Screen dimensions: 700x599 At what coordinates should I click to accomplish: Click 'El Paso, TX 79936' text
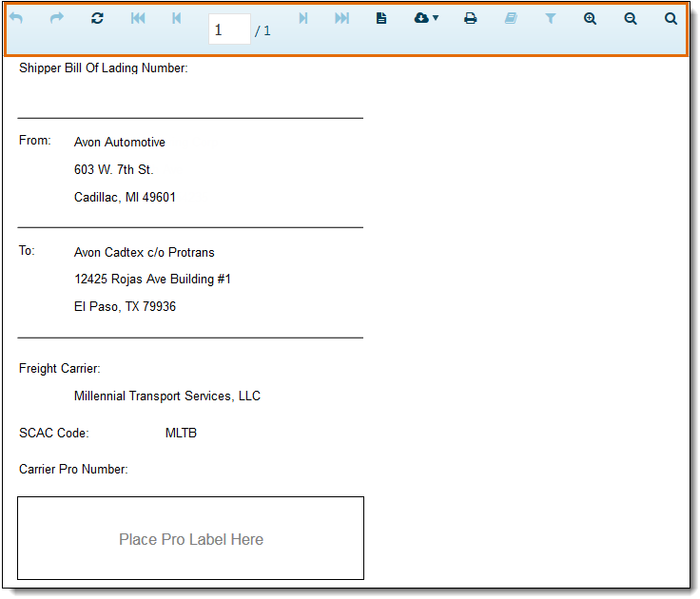[x=125, y=307]
